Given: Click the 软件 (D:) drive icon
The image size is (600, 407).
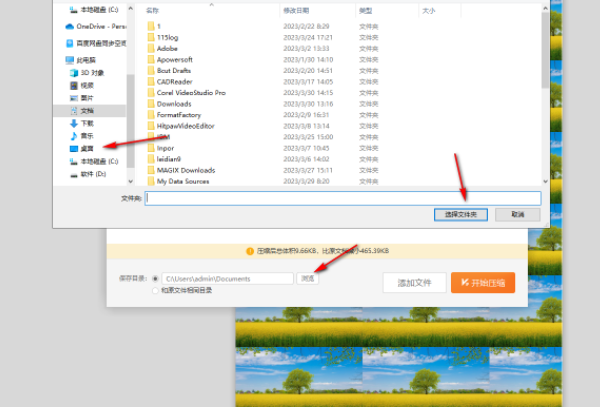Looking at the screenshot, I should (74, 174).
